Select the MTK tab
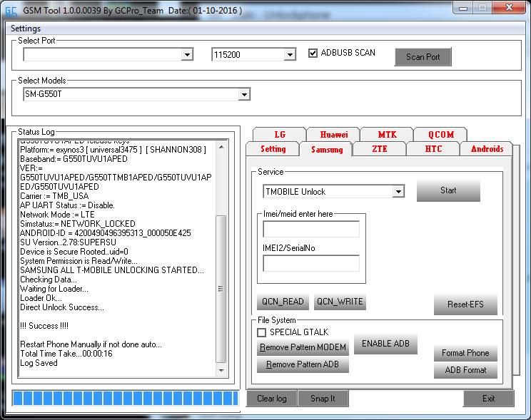 point(387,135)
